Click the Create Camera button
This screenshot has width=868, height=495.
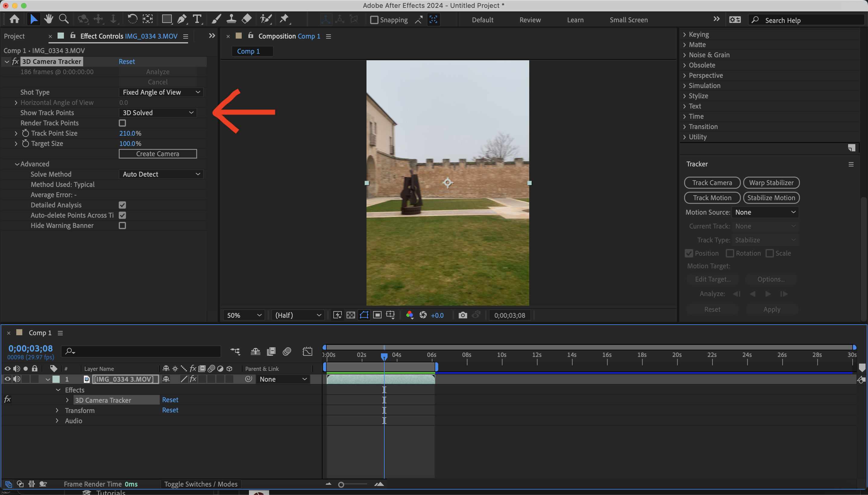(158, 154)
